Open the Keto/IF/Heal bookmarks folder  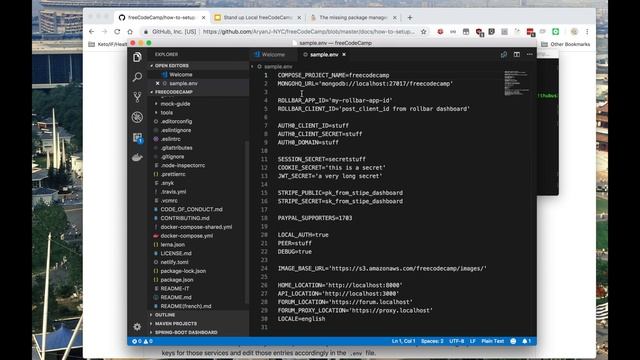coord(108,44)
